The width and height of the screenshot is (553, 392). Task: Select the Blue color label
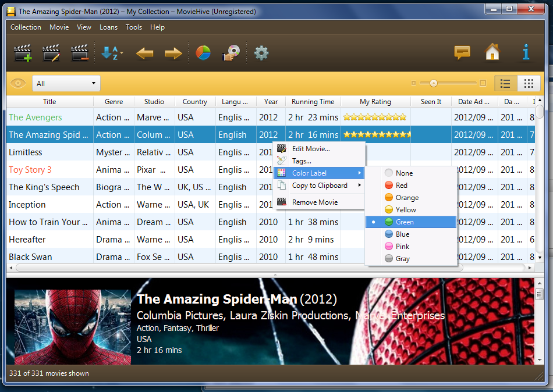coord(411,234)
